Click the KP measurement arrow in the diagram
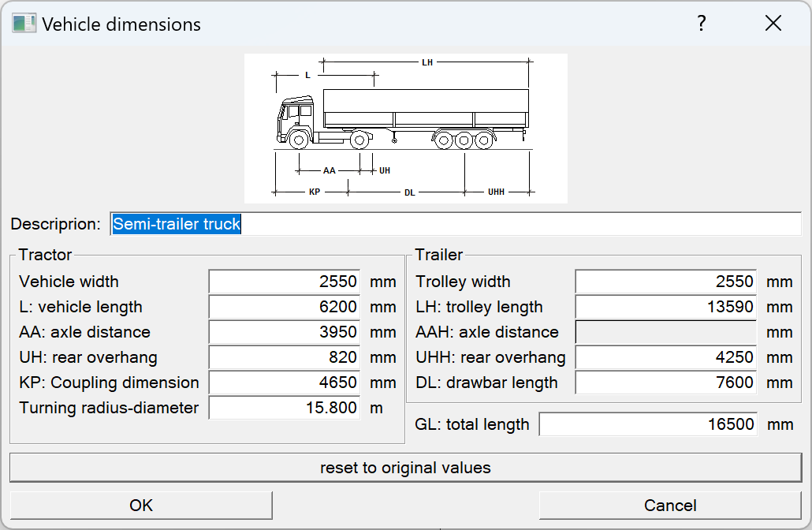This screenshot has width=812, height=530. click(314, 190)
